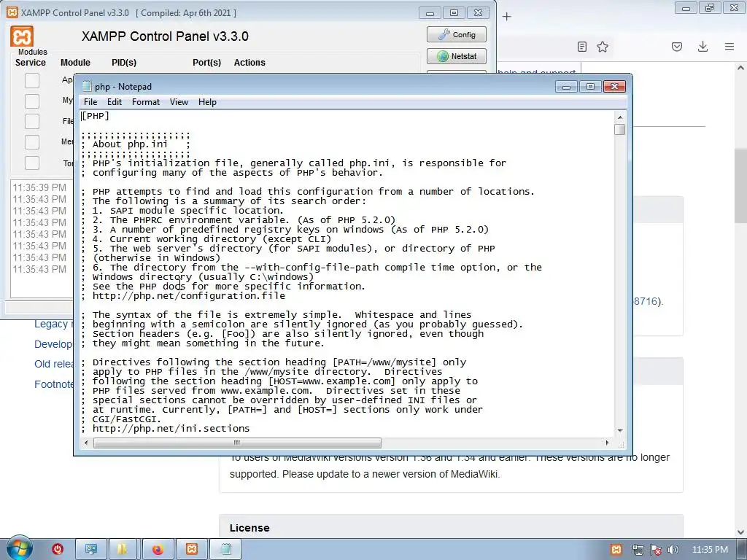Toggle reader view in the browser toolbar

[581, 47]
